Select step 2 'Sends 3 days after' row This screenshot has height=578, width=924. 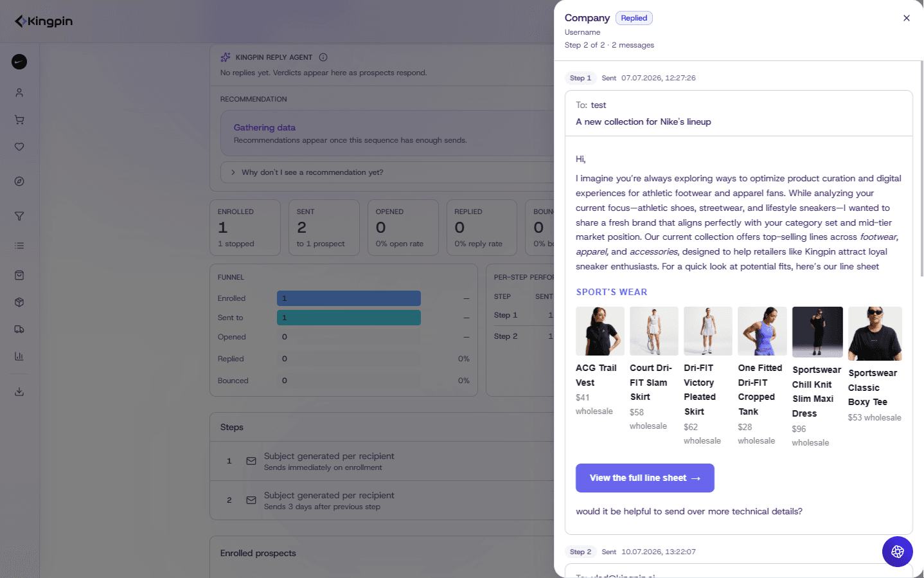coord(382,500)
